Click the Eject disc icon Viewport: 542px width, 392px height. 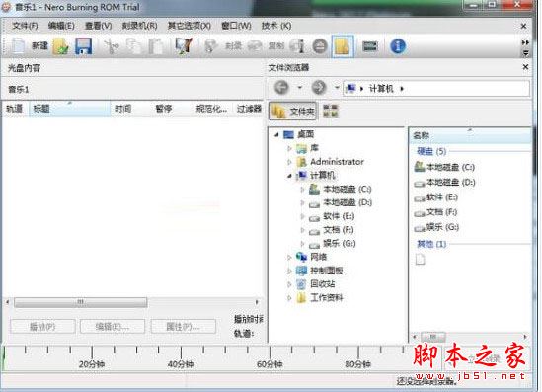coord(320,46)
